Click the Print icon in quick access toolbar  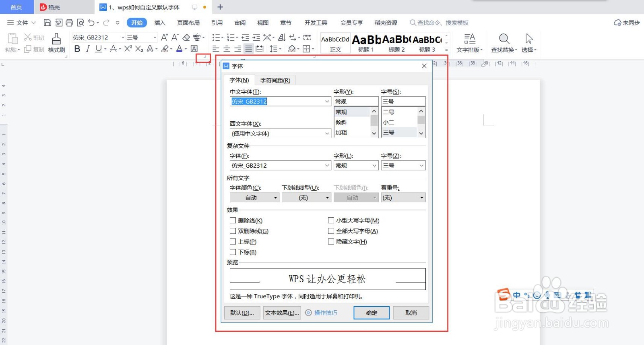pyautogui.click(x=69, y=23)
